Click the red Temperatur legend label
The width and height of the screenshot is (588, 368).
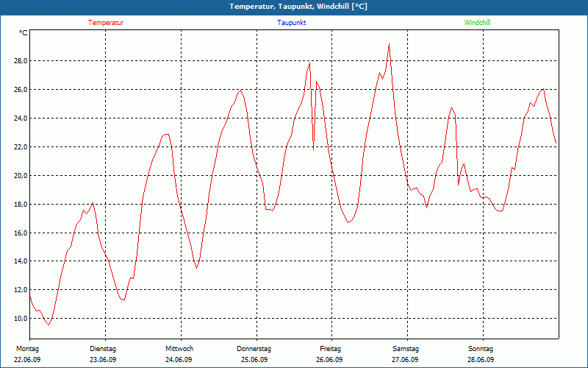[x=106, y=23]
